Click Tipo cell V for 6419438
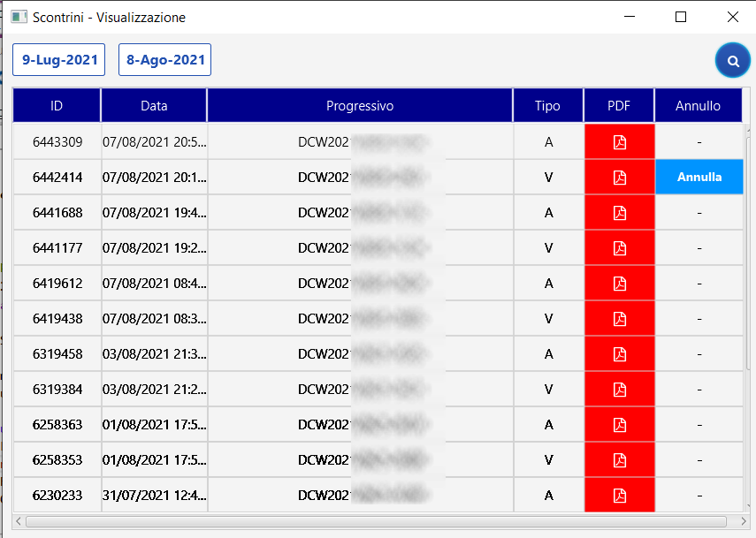 (x=549, y=318)
